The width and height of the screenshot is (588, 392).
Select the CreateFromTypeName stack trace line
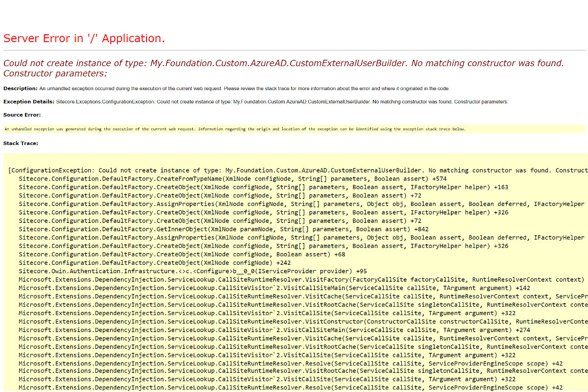click(220, 178)
